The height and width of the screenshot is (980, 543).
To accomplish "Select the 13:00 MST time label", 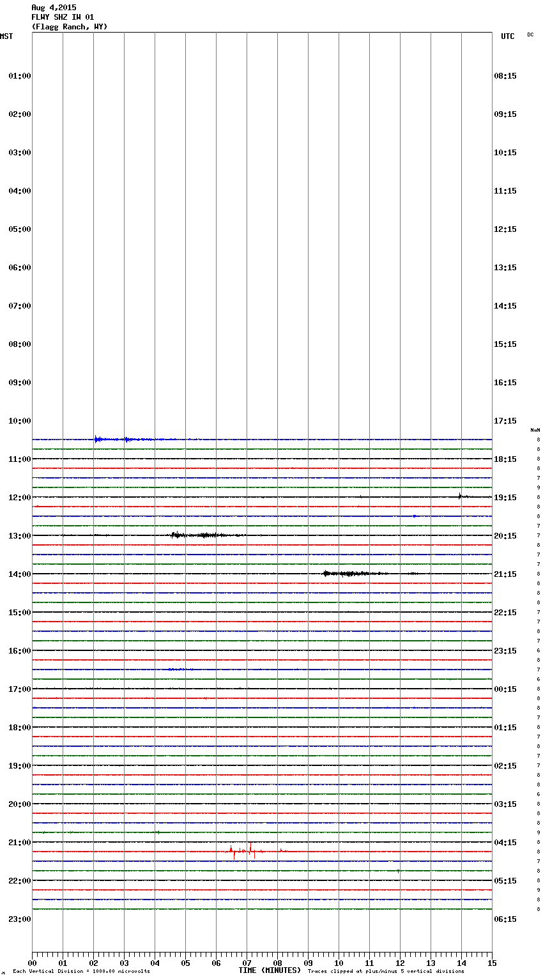I will click(x=20, y=536).
